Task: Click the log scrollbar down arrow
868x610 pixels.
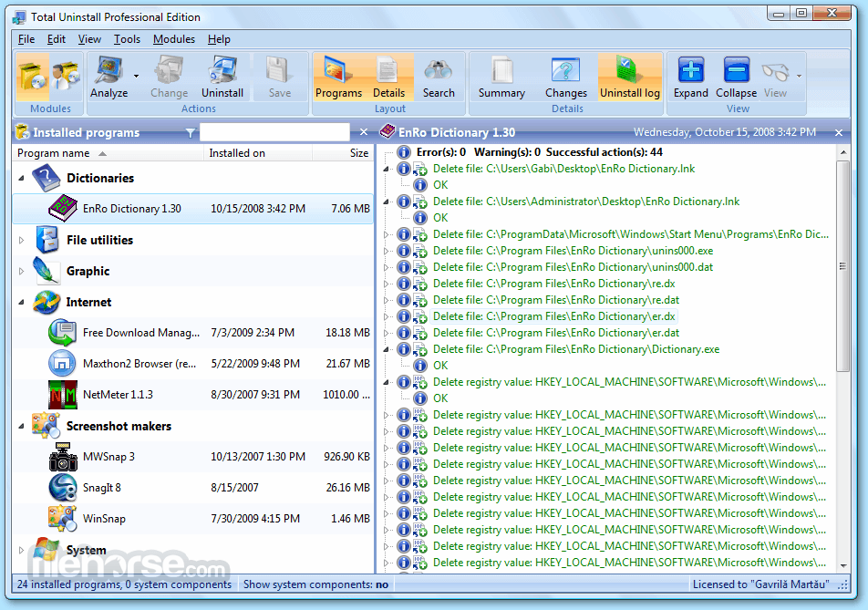Action: tap(843, 565)
